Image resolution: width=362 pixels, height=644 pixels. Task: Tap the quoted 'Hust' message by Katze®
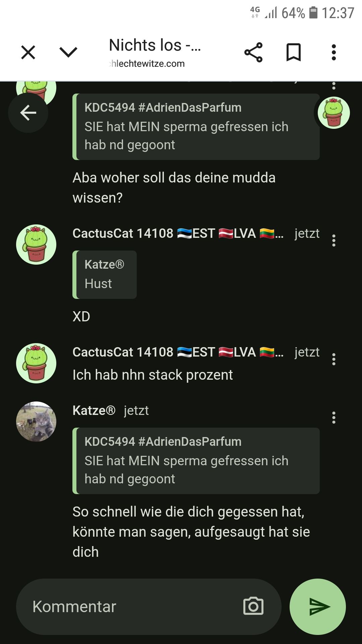coord(105,274)
